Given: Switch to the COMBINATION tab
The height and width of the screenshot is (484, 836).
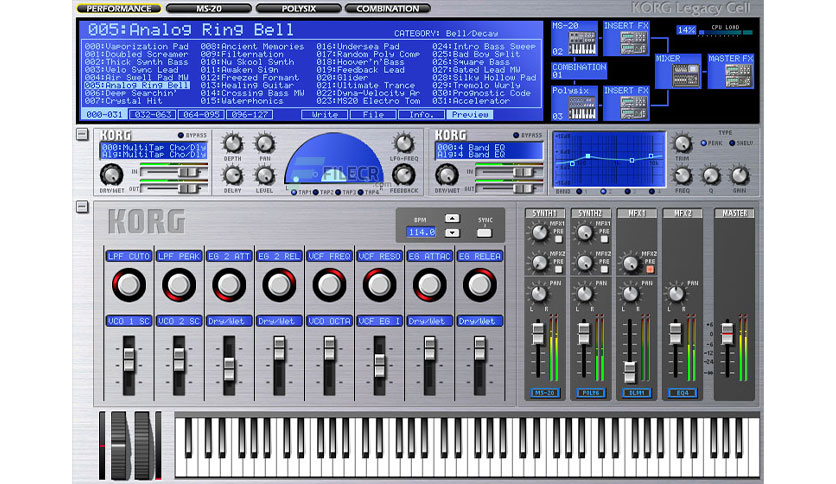Looking at the screenshot, I should [388, 9].
